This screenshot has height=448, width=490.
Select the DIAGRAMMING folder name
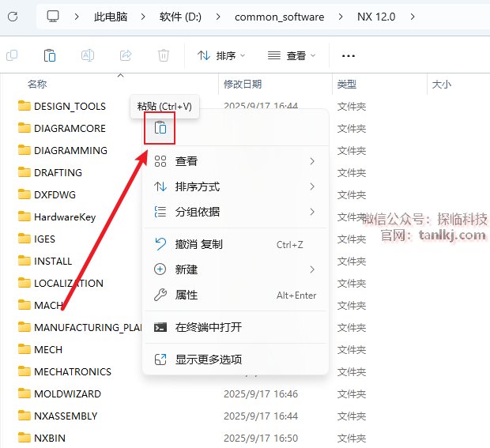(70, 151)
